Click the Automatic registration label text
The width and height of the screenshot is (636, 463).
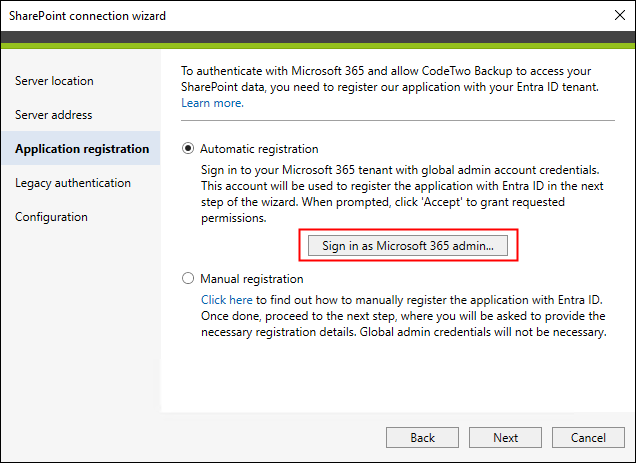tap(259, 149)
